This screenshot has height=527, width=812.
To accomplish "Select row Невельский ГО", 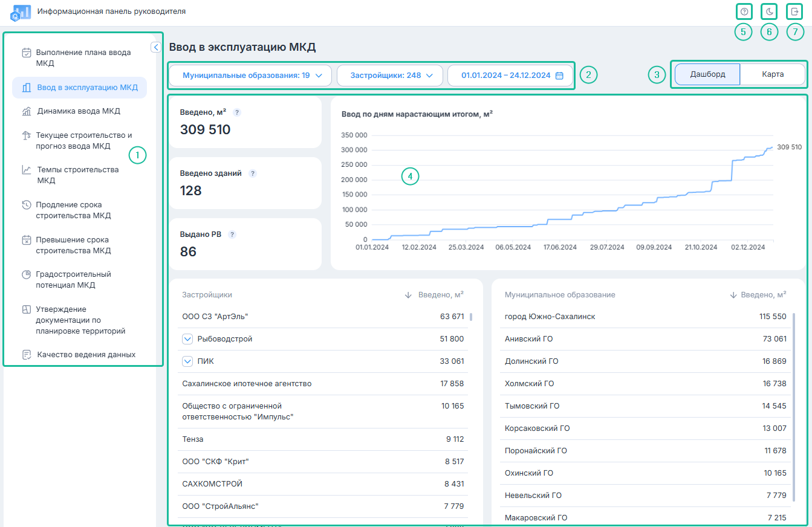I will pos(646,496).
